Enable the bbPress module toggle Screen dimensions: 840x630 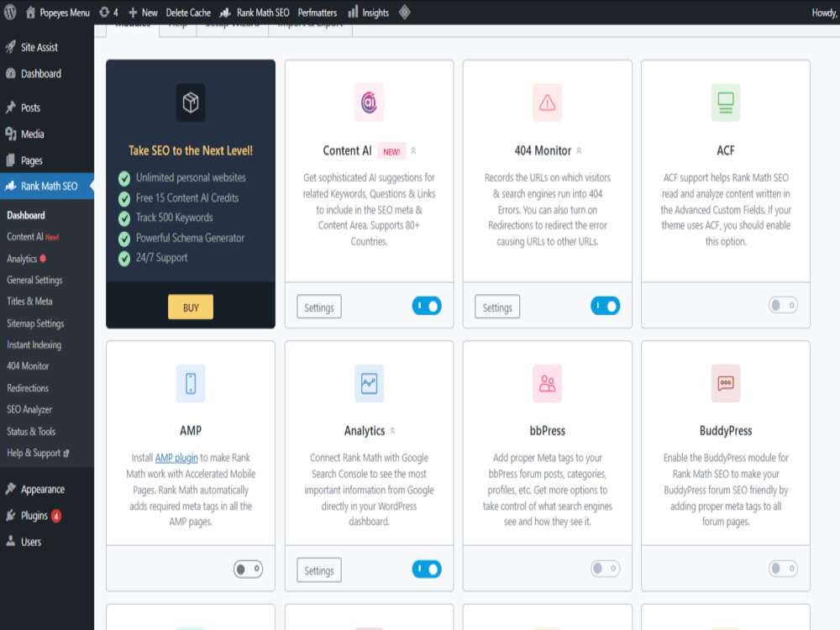pyautogui.click(x=605, y=569)
